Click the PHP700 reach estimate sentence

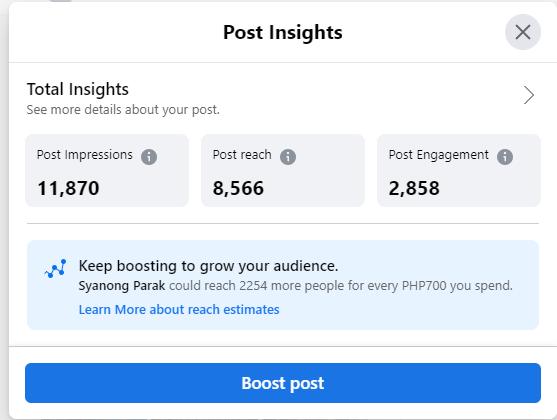click(296, 286)
